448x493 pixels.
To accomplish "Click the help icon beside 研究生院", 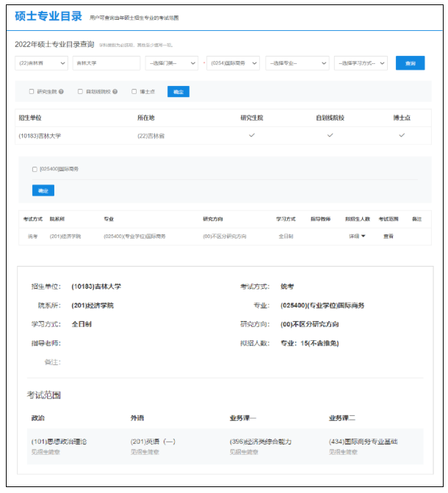I will [61, 92].
